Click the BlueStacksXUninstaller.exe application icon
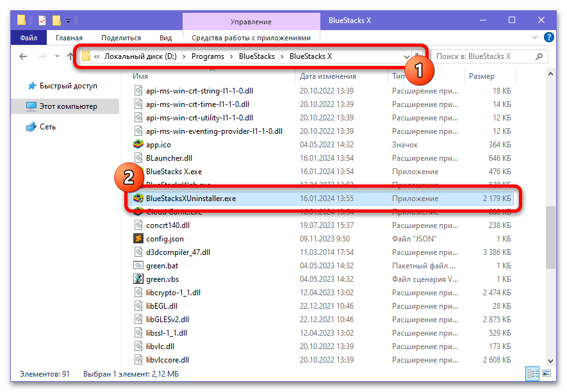Screen dimensions: 567x392 pyautogui.click(x=138, y=198)
